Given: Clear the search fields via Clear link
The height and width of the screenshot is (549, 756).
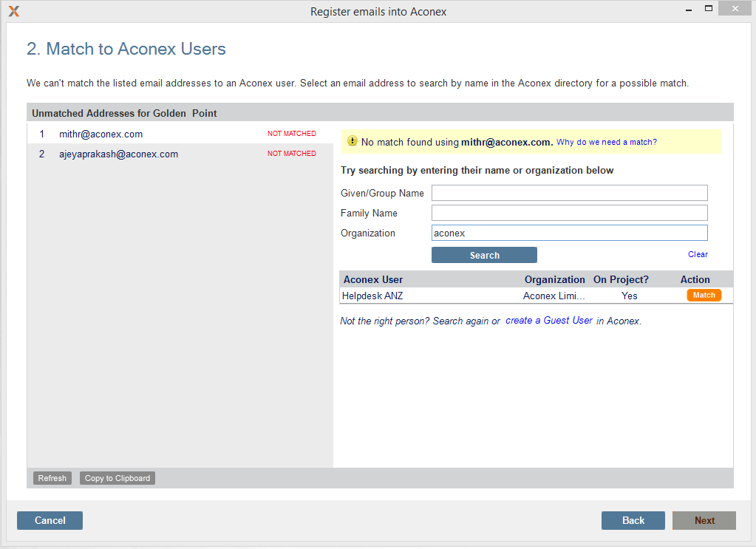Looking at the screenshot, I should pyautogui.click(x=698, y=254).
